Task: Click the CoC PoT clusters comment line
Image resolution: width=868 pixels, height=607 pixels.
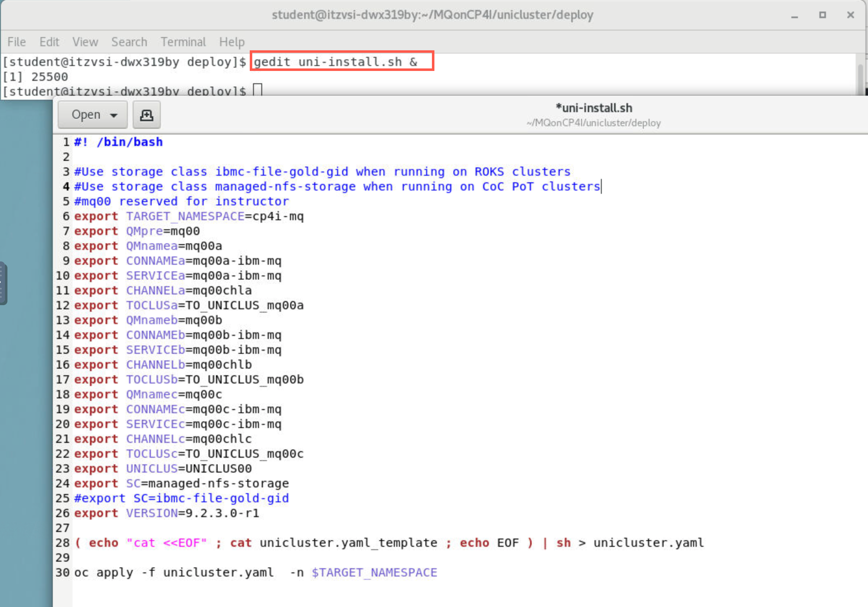Action: (337, 186)
